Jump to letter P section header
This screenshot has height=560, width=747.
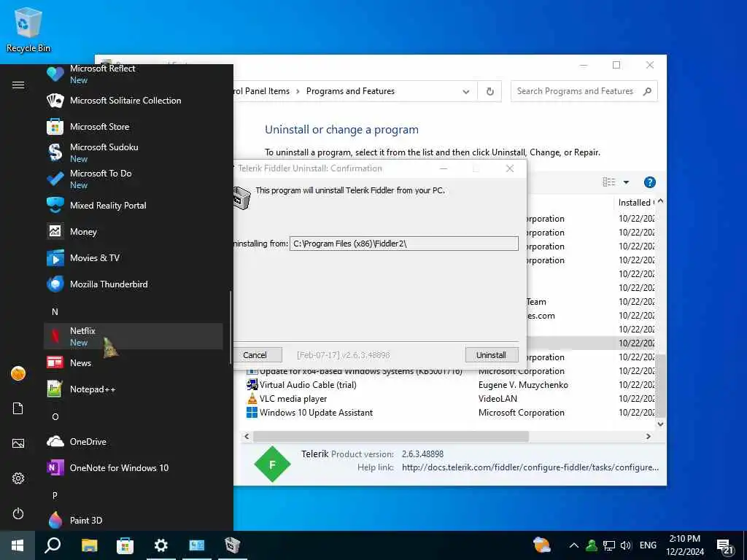coord(55,495)
